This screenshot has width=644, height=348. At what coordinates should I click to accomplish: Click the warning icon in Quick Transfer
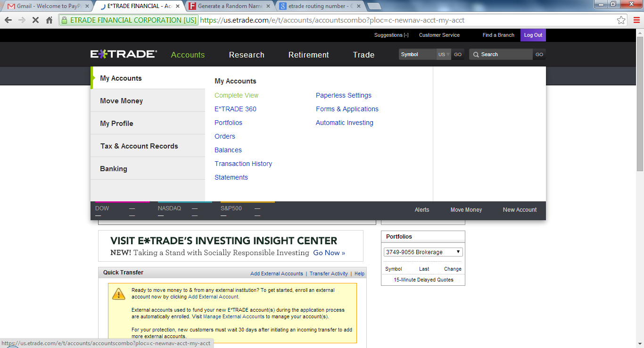tap(118, 293)
